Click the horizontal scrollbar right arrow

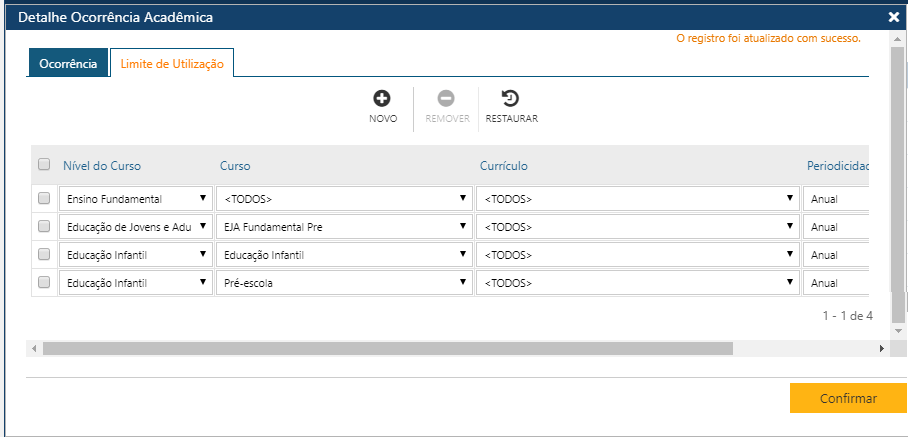click(x=882, y=348)
